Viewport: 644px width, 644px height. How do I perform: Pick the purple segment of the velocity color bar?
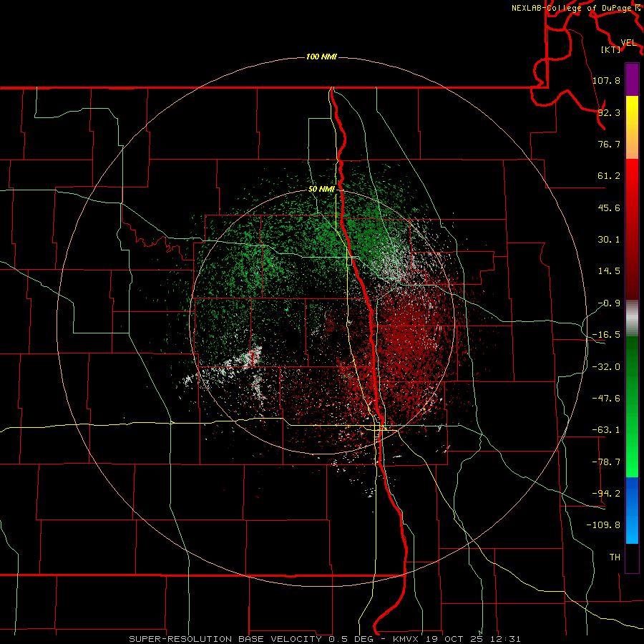(632, 79)
